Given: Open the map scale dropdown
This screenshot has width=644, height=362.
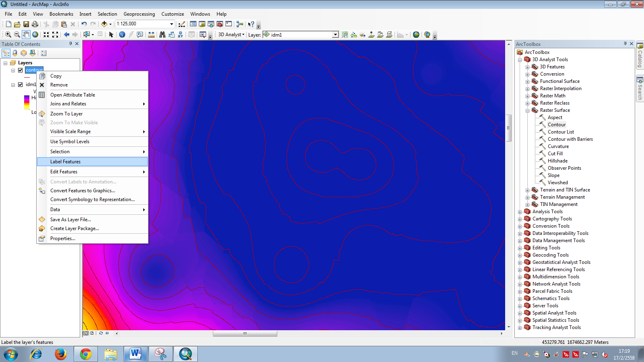Looking at the screenshot, I should pos(172,24).
